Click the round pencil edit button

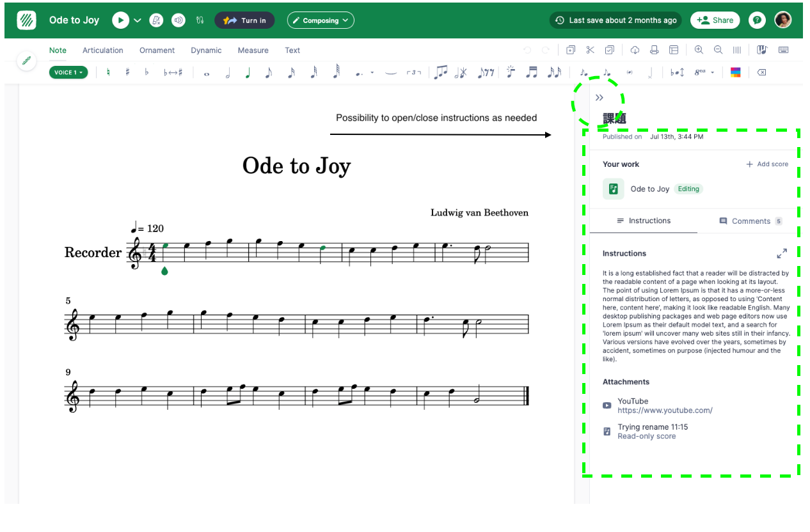[26, 61]
